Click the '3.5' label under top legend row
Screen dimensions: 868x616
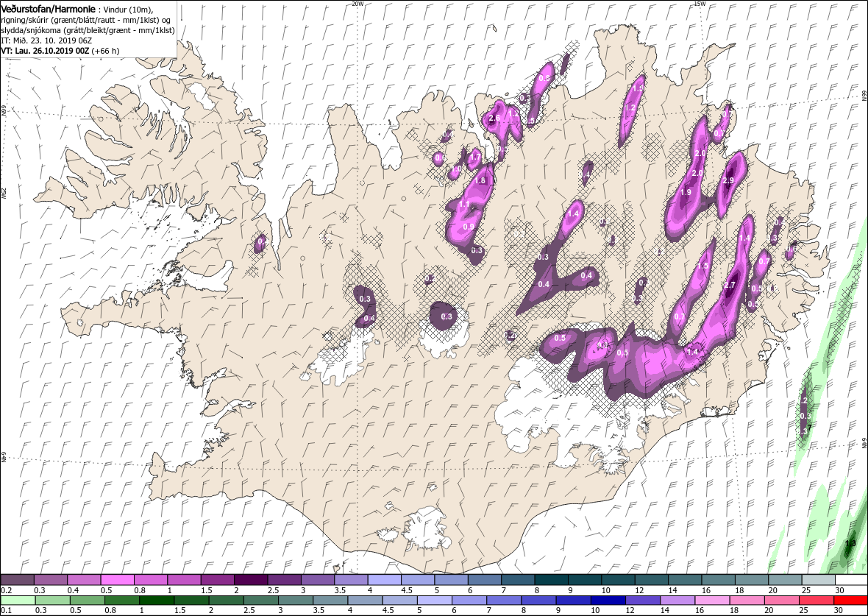341,590
